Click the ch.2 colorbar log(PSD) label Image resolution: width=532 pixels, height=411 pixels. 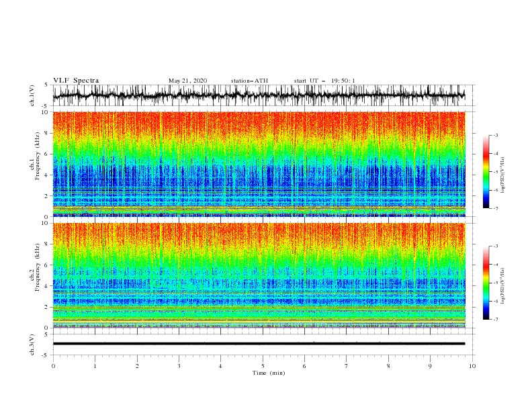coord(503,286)
